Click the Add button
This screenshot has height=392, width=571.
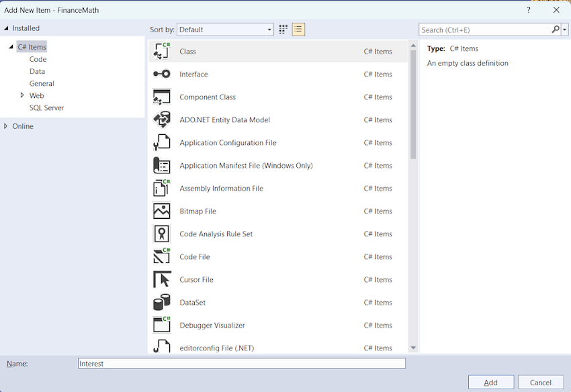(491, 381)
